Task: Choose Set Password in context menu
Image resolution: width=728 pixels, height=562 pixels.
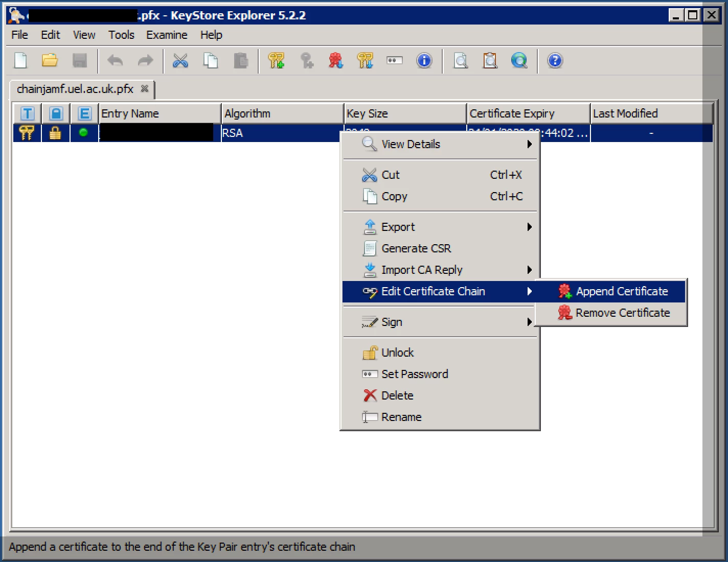Action: 440,374
